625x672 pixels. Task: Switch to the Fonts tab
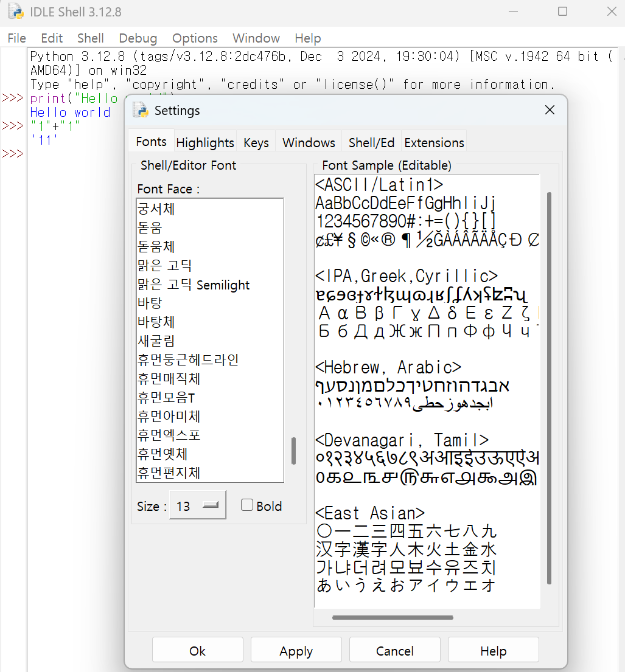[x=151, y=142]
